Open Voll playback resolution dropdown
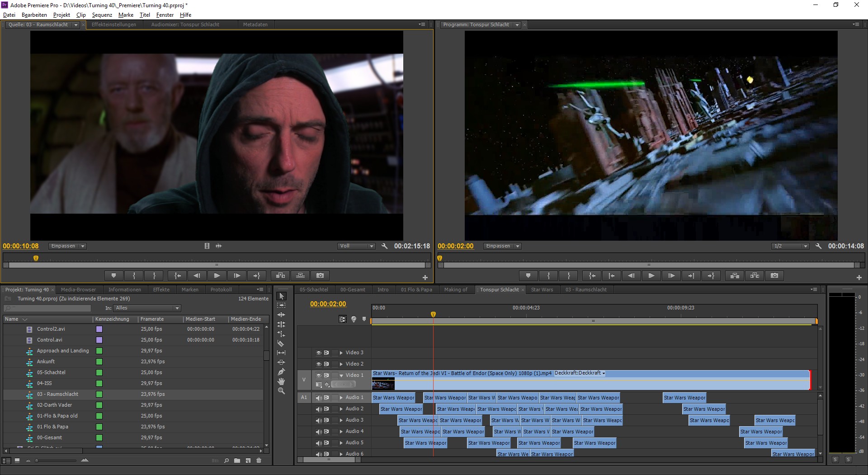This screenshot has height=475, width=868. pos(356,246)
